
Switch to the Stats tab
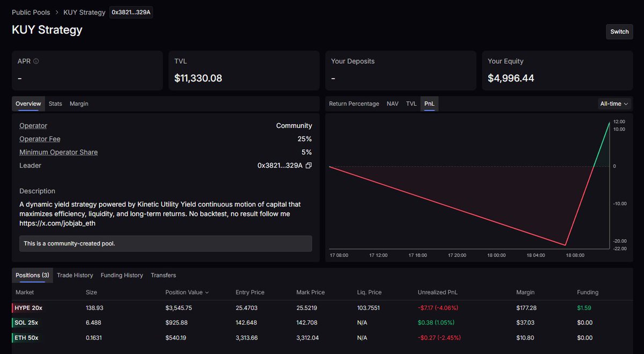[x=55, y=103]
